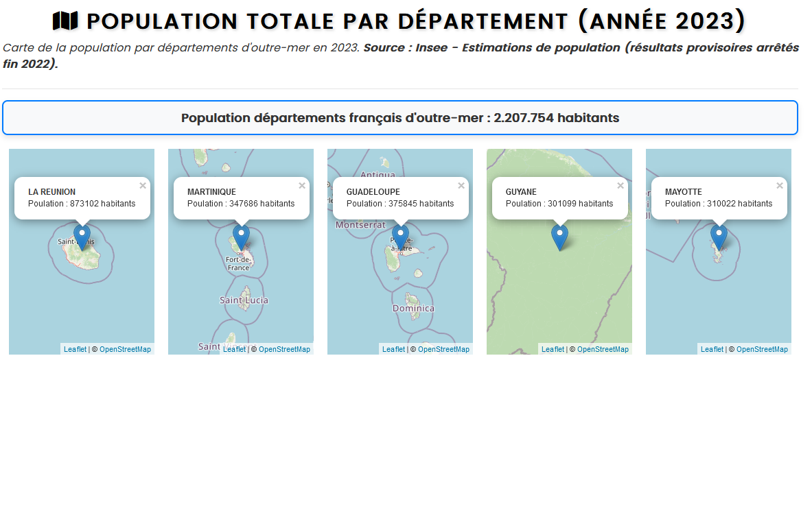
Task: Close the GUADELOUPE popup
Action: tap(461, 186)
